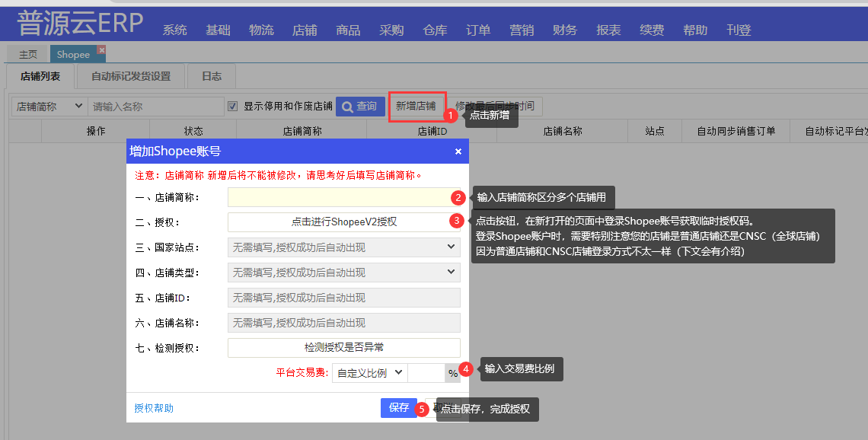This screenshot has height=440, width=868.
Task: Open the 店铺简称 search field dropdown
Action: pos(49,107)
